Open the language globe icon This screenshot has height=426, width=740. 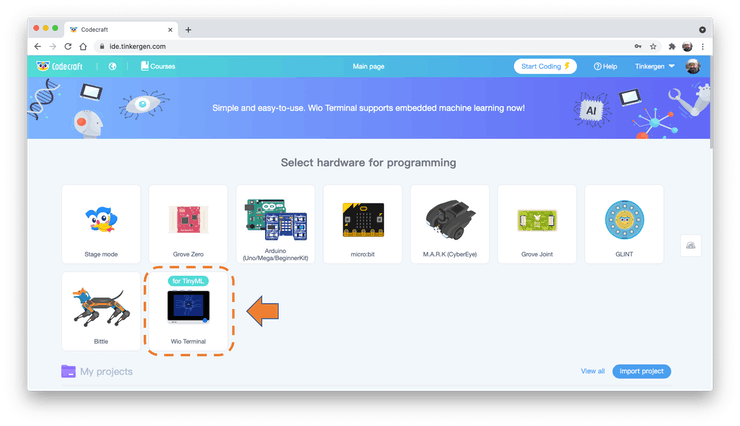pos(112,67)
